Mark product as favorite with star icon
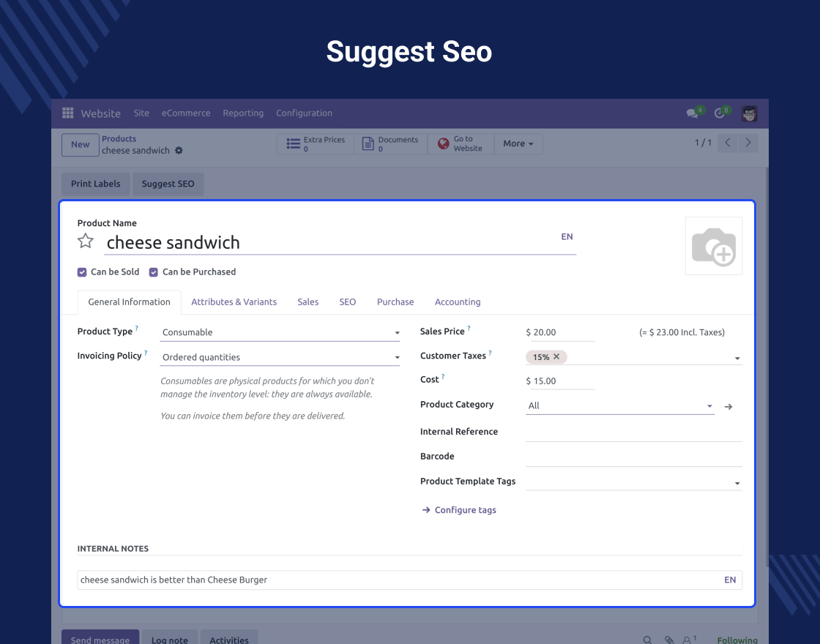The image size is (820, 644). click(85, 241)
